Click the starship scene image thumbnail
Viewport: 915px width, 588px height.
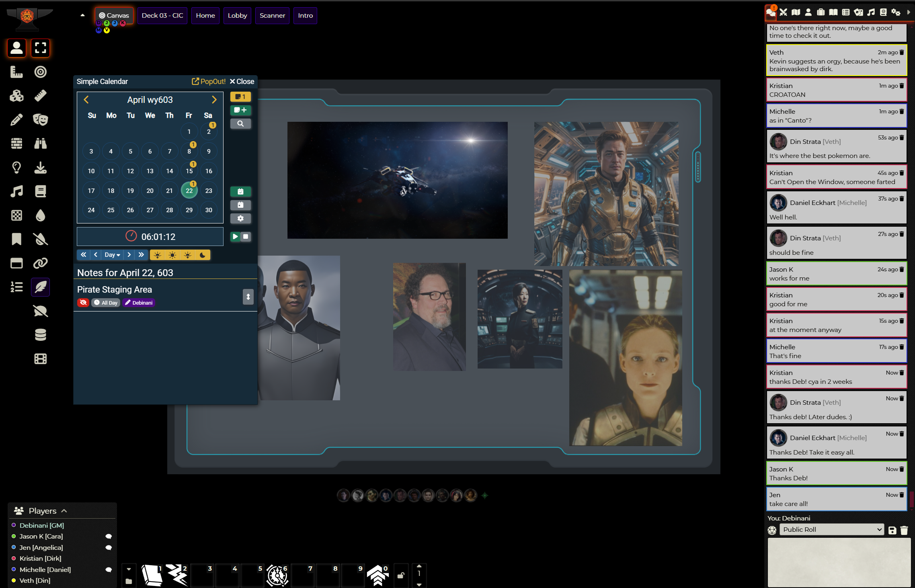[x=397, y=180]
